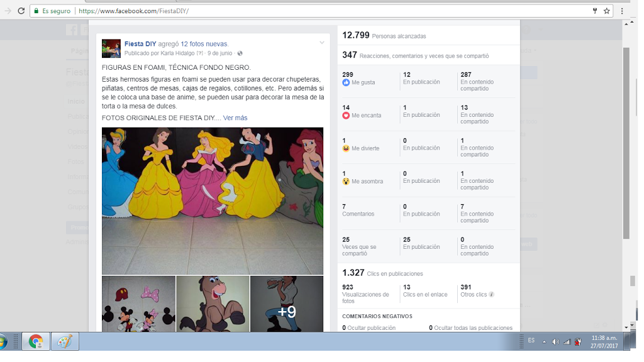644x362 pixels.
Task: Click the '1.327 Clics en publicaciones' text
Action: click(x=382, y=273)
